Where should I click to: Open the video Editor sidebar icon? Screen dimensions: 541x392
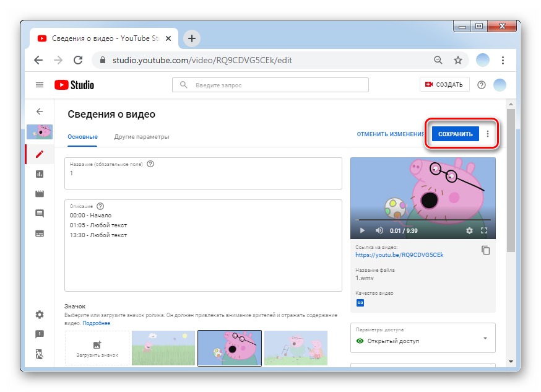(40, 194)
